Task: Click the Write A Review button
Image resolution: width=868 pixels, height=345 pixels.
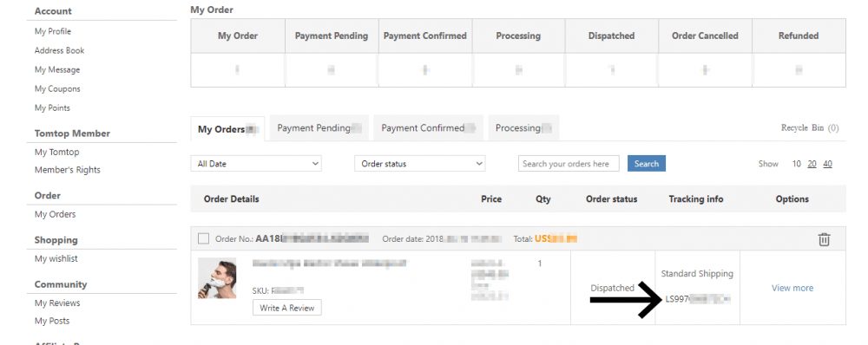Action: [x=286, y=308]
